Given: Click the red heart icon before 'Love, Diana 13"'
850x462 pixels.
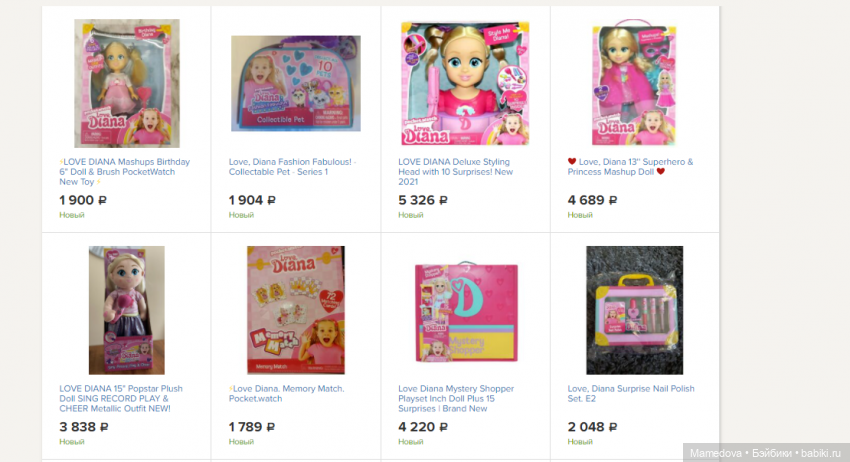Looking at the screenshot, I should (x=571, y=162).
